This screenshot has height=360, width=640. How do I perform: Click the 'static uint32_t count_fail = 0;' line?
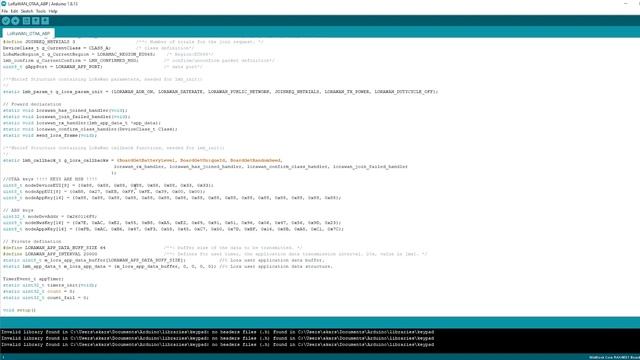[x=46, y=298]
